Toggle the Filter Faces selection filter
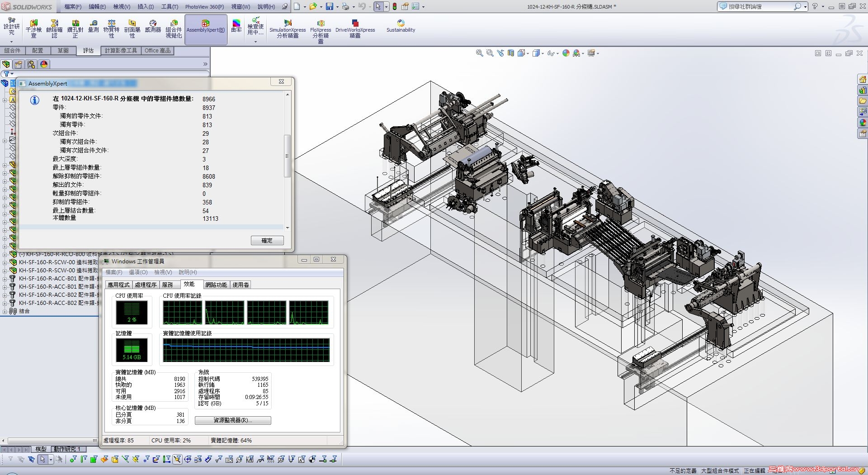868x475 pixels. click(x=94, y=460)
